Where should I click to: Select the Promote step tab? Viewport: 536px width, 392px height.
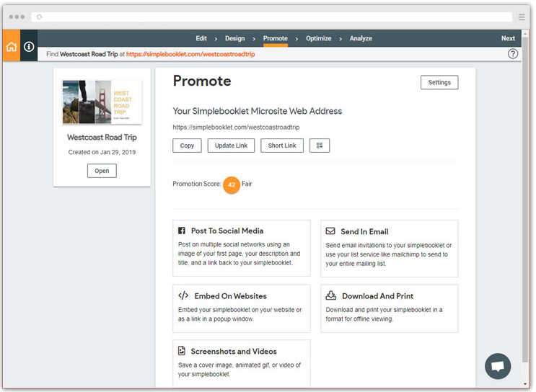[x=275, y=38]
